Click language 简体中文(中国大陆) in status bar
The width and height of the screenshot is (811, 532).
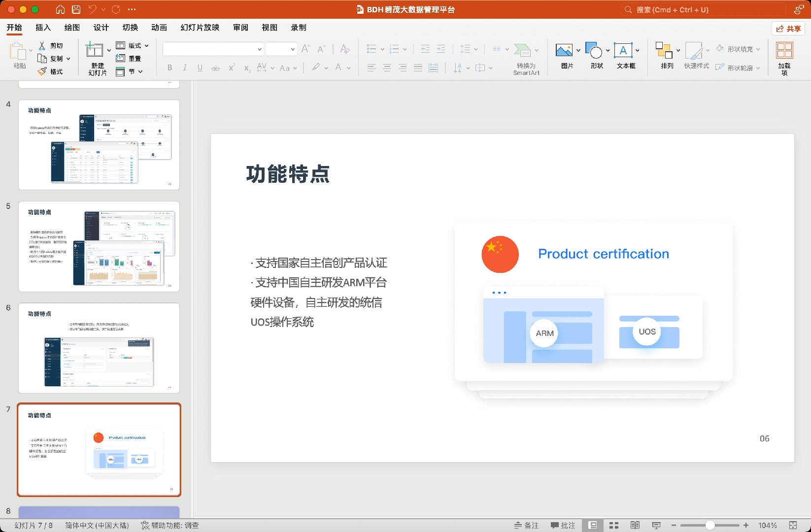[97, 525]
